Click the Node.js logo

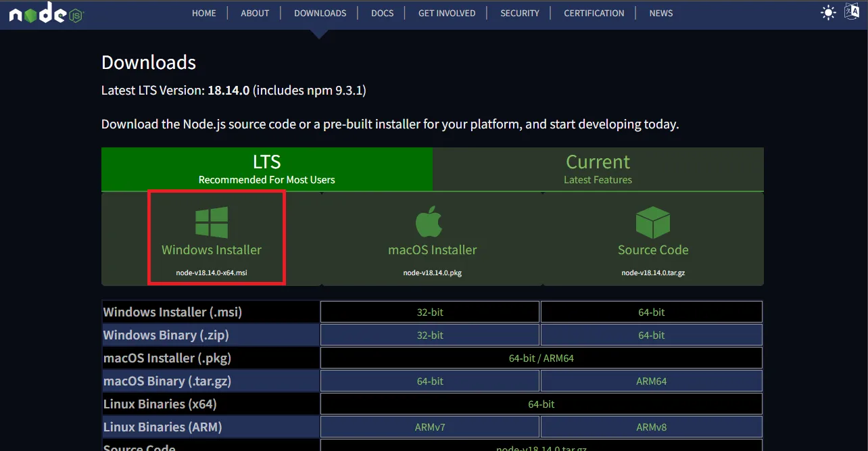(45, 14)
